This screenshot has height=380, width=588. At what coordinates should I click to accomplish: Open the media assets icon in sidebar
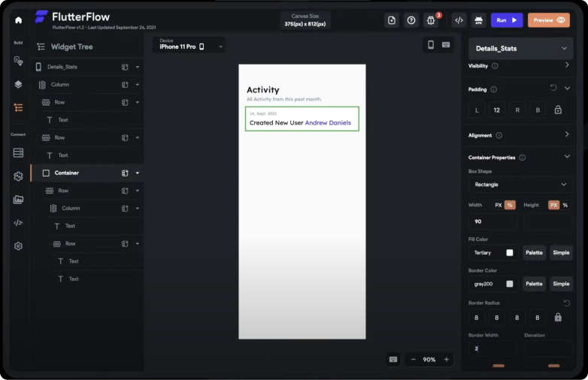pos(18,200)
